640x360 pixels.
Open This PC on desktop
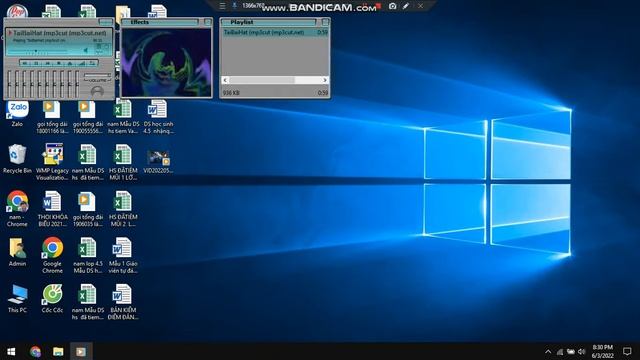[17, 299]
